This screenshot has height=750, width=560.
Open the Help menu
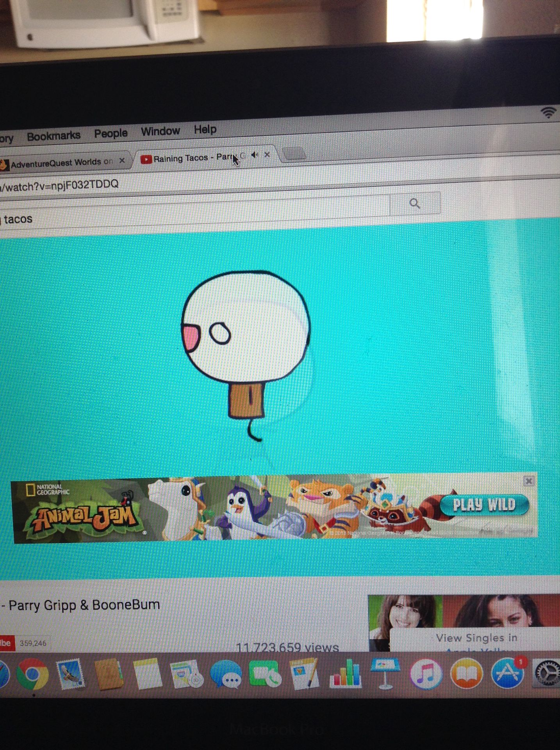coord(205,129)
